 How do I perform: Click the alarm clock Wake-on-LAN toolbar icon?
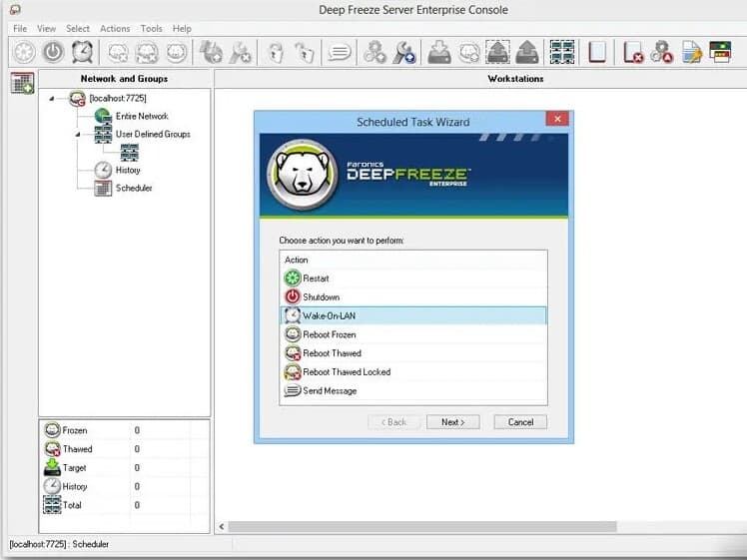click(x=81, y=52)
